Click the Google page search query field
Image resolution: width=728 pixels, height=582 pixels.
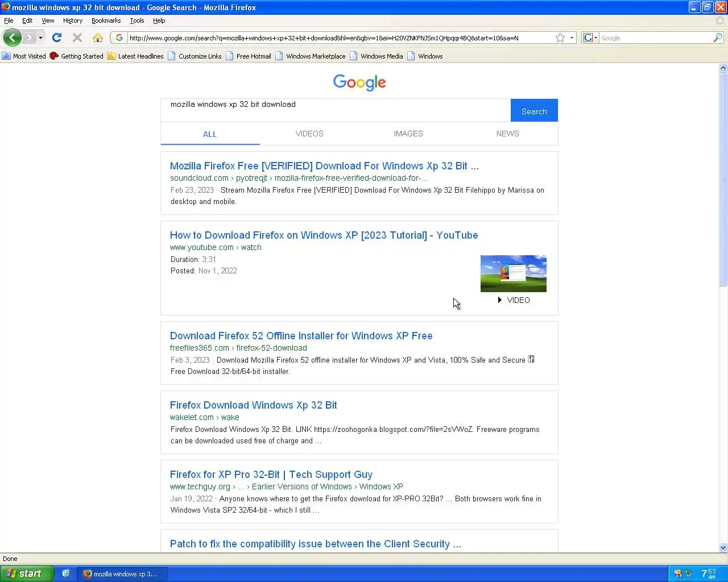coord(336,110)
